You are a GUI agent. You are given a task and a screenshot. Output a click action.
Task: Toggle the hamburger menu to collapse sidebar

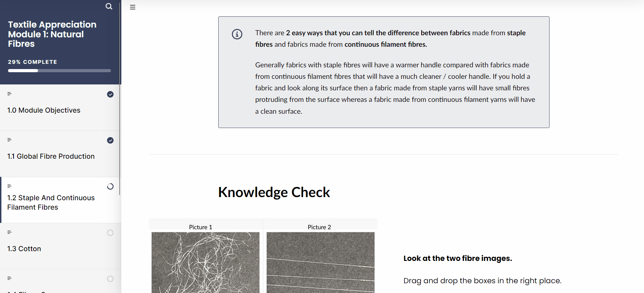click(x=132, y=7)
